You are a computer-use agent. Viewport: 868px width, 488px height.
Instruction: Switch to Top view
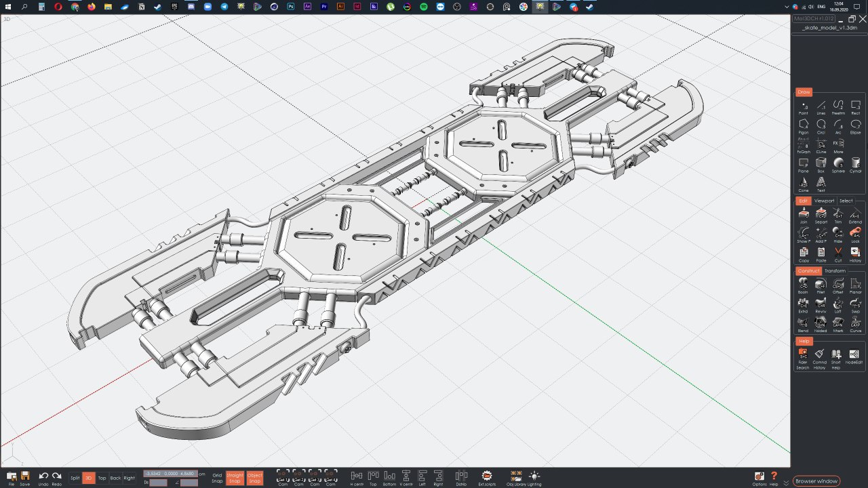(102, 478)
